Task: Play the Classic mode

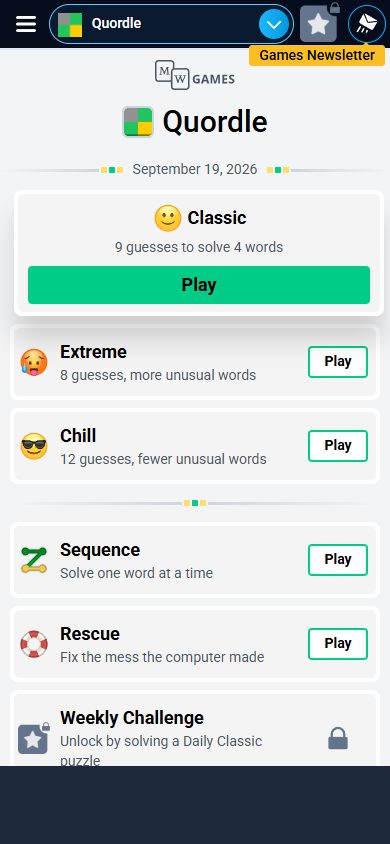Action: (x=199, y=285)
